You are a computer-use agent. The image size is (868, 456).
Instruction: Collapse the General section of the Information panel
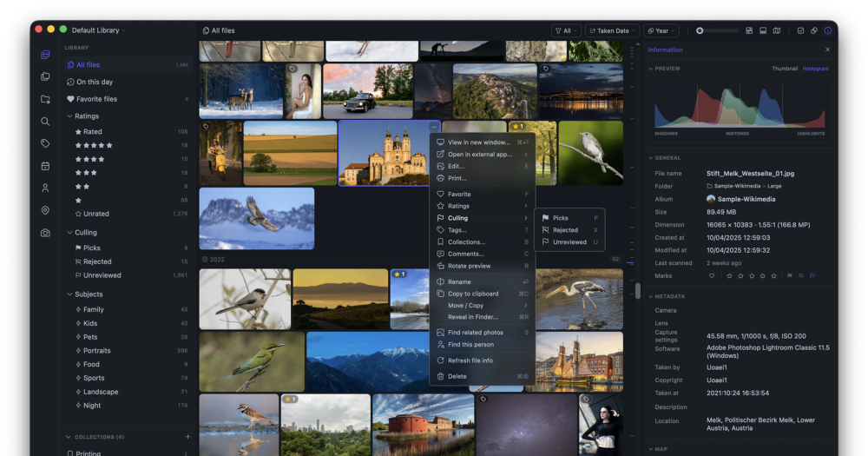(x=651, y=158)
